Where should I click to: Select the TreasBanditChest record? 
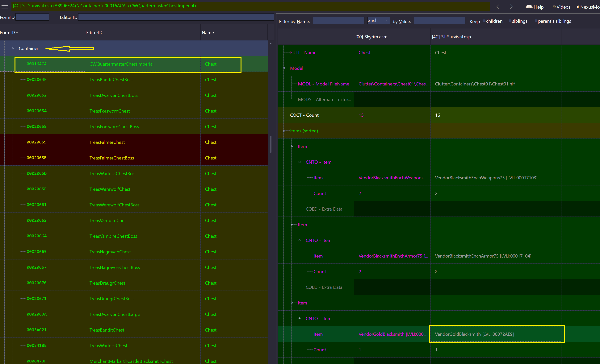click(134, 330)
